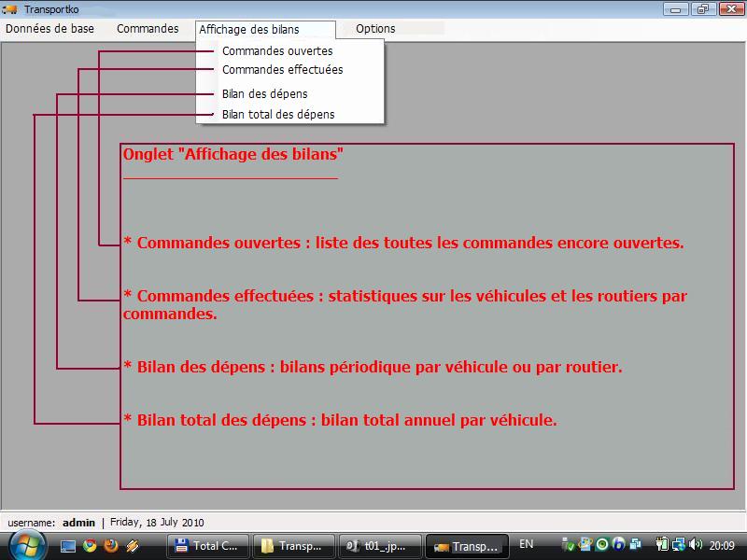Click the network tray icon with the globe

click(679, 544)
